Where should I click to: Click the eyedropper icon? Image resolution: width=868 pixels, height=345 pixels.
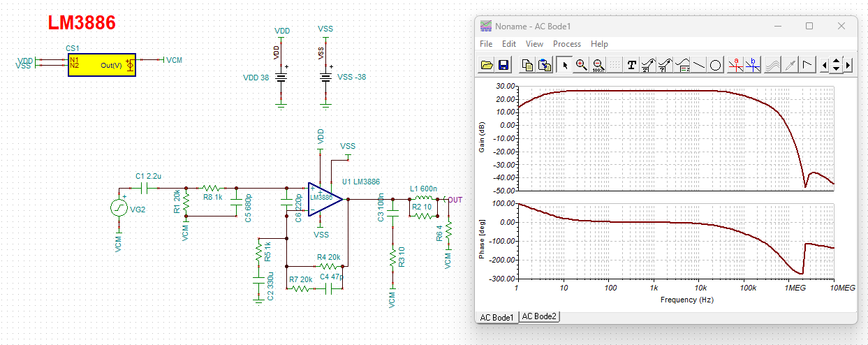(790, 65)
